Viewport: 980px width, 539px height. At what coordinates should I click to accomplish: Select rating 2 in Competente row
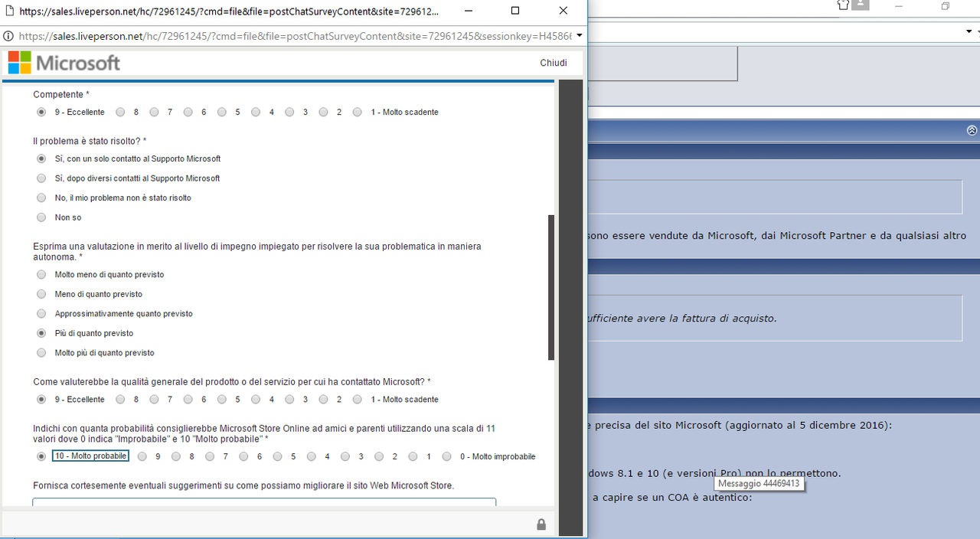point(323,112)
